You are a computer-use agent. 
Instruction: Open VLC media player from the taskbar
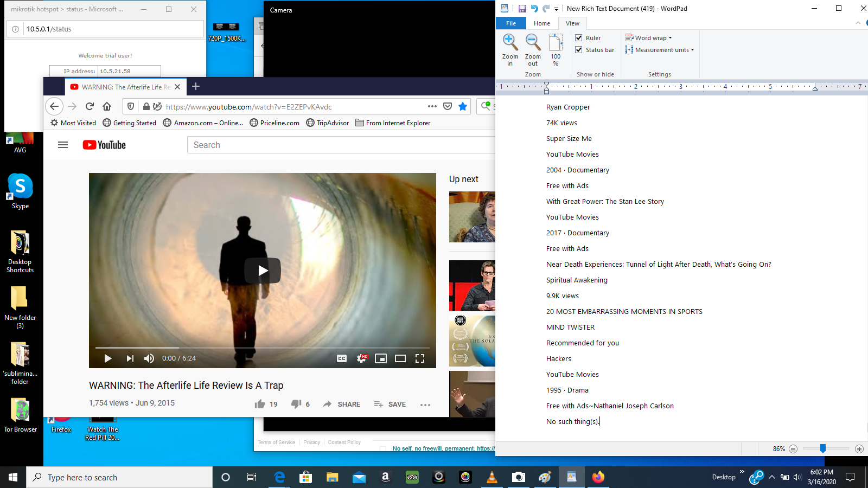492,477
